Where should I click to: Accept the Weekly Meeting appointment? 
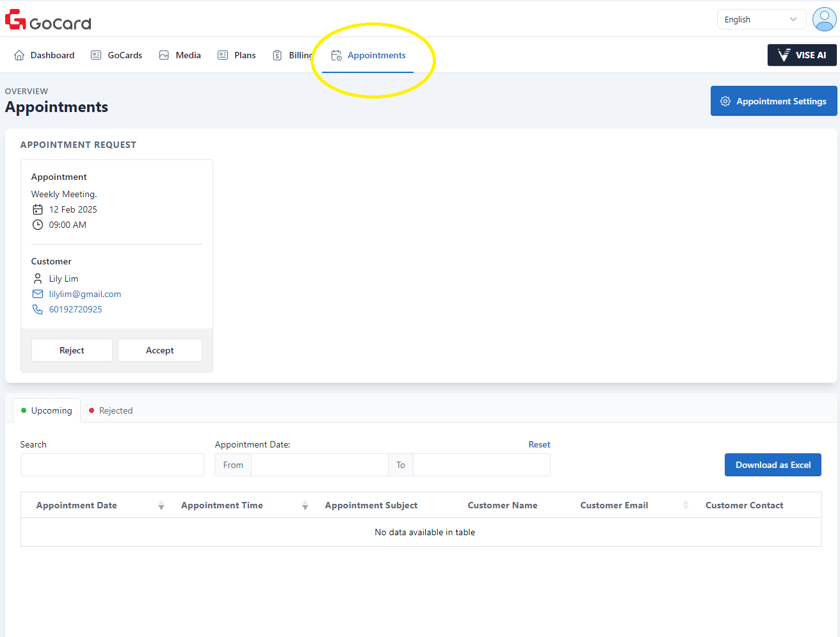point(159,350)
